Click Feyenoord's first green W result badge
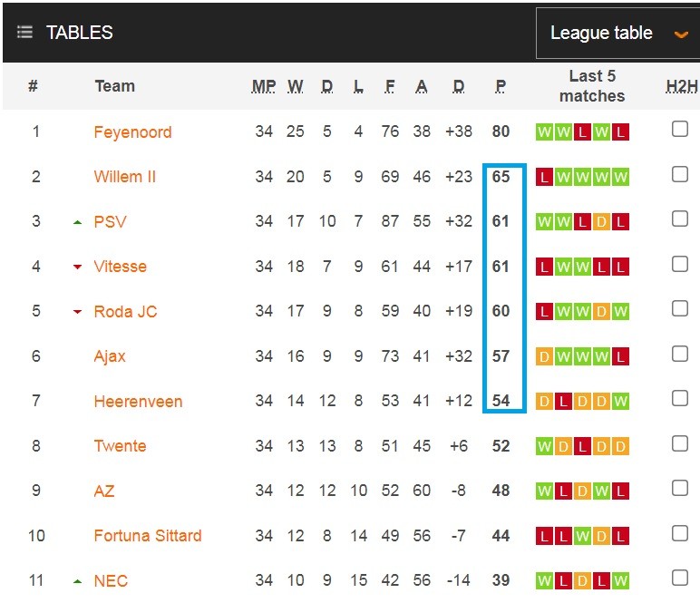The height and width of the screenshot is (603, 700). 544,132
